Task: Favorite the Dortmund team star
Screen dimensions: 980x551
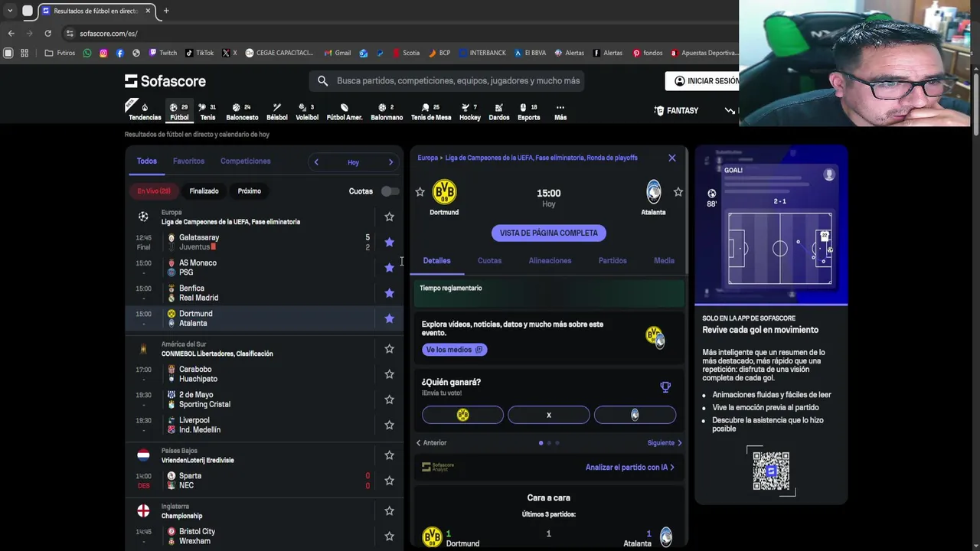Action: (x=420, y=192)
